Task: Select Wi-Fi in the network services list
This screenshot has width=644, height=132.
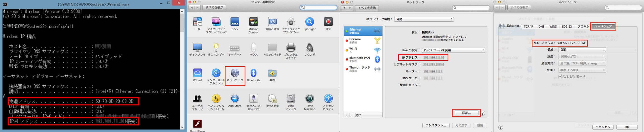Action: click(362, 50)
